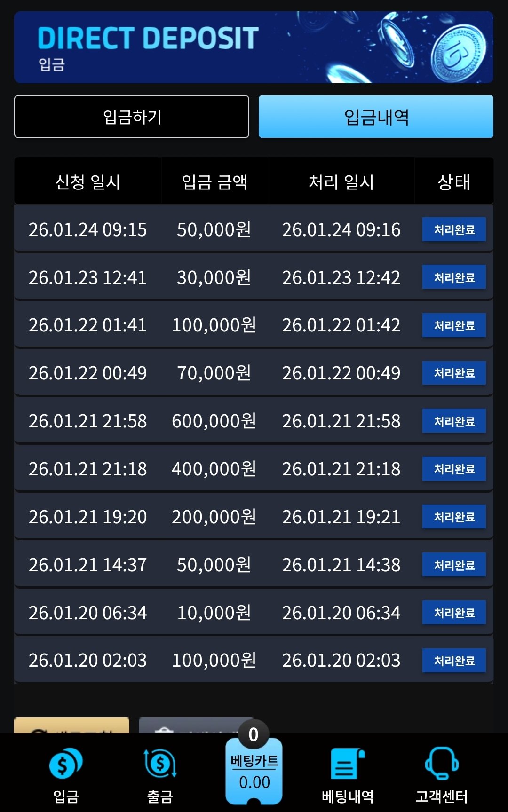Viewport: 508px width, 812px height.
Task: Select the 70,000원 deposit amount
Action: (214, 373)
